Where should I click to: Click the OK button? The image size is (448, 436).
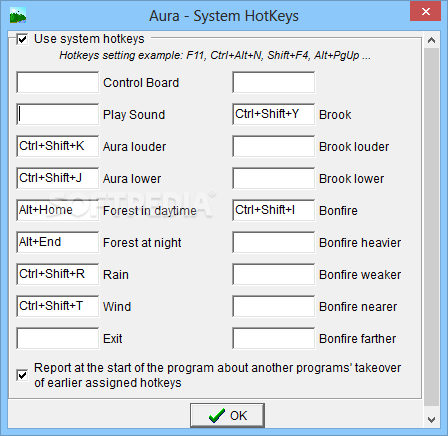227,415
